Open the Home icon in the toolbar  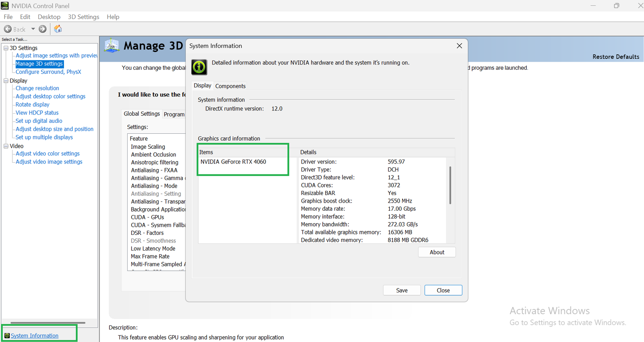point(58,29)
